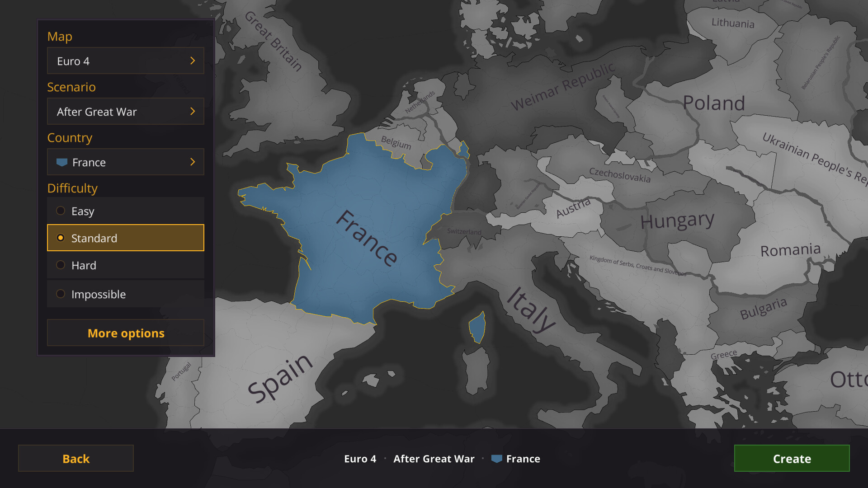This screenshot has height=488, width=868.
Task: Select Spain on the map
Action: 280,378
